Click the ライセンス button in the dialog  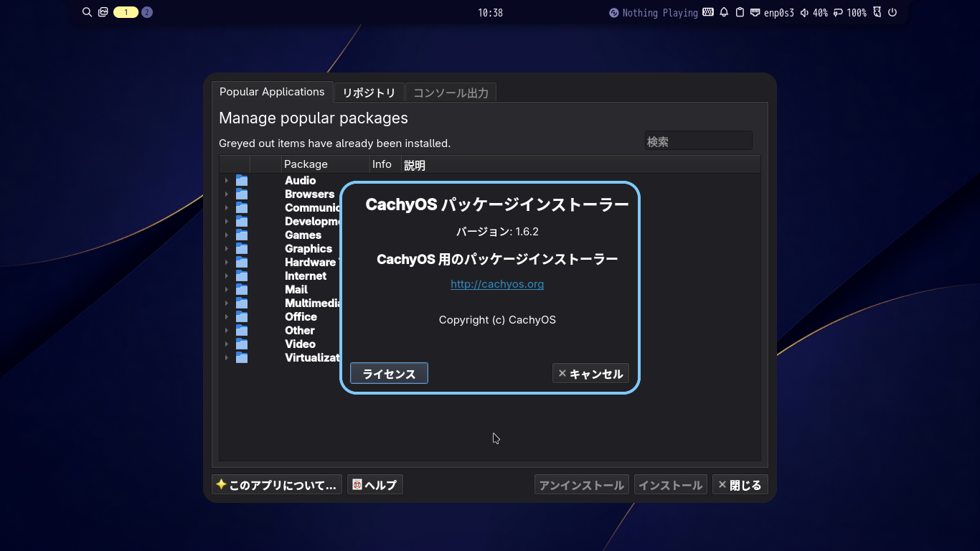tap(389, 373)
